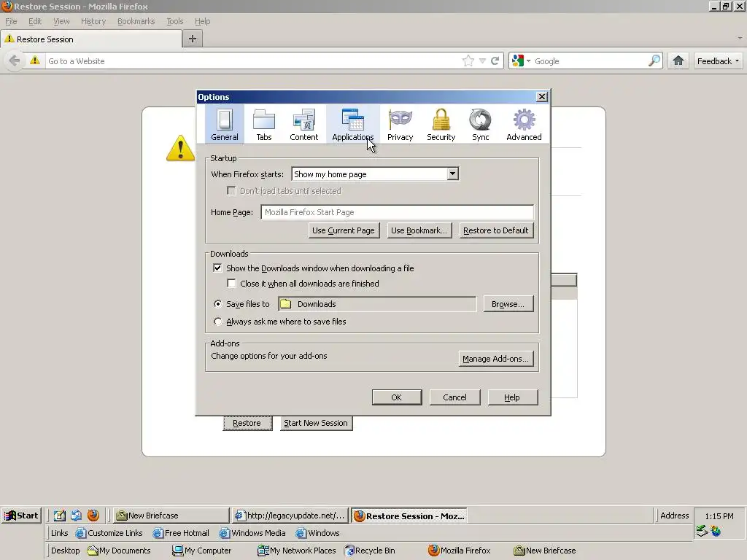The height and width of the screenshot is (560, 747).
Task: Click Free Hotmail link in Links bar
Action: click(x=181, y=533)
